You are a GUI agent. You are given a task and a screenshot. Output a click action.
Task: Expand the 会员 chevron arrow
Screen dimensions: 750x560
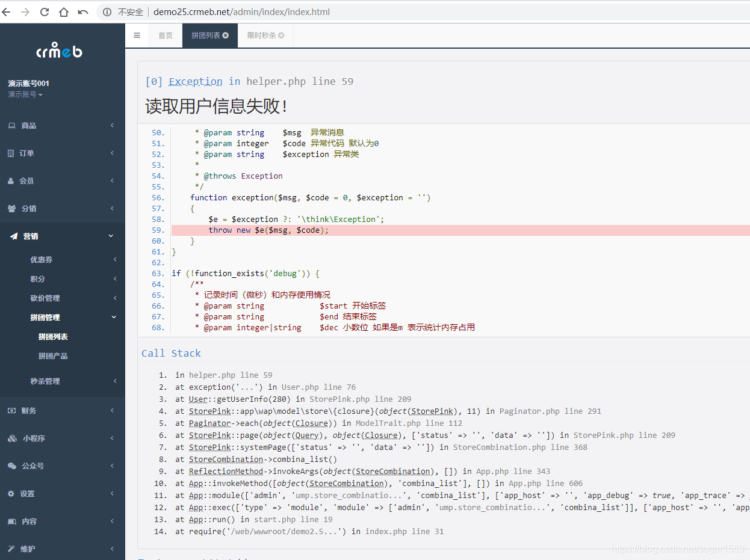point(113,180)
